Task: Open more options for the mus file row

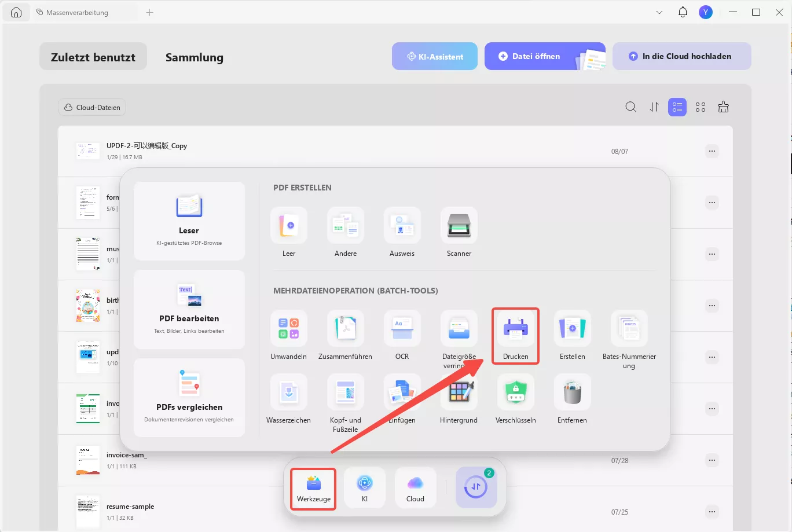Action: coord(712,254)
